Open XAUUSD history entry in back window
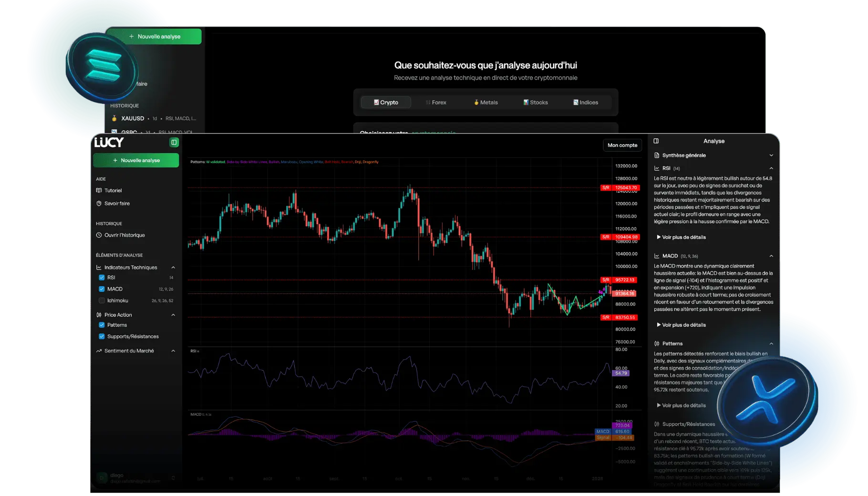Screen dimensions: 868x496 [x=154, y=118]
